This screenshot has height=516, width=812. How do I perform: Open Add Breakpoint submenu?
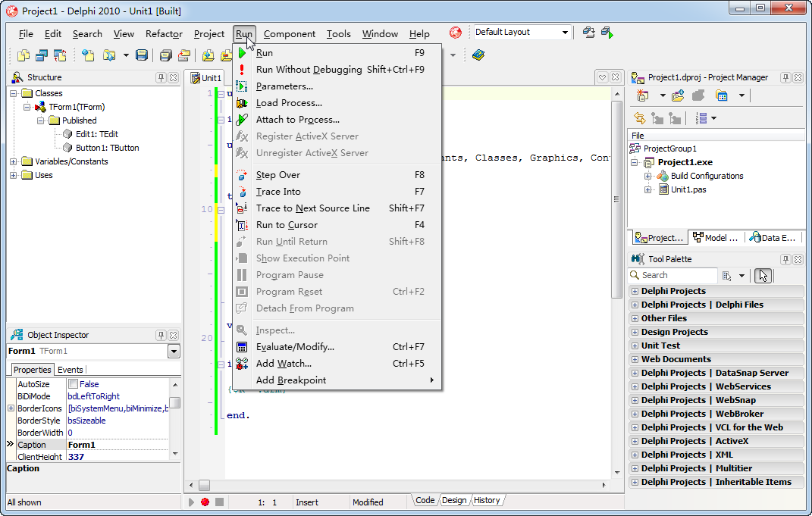[x=337, y=380]
